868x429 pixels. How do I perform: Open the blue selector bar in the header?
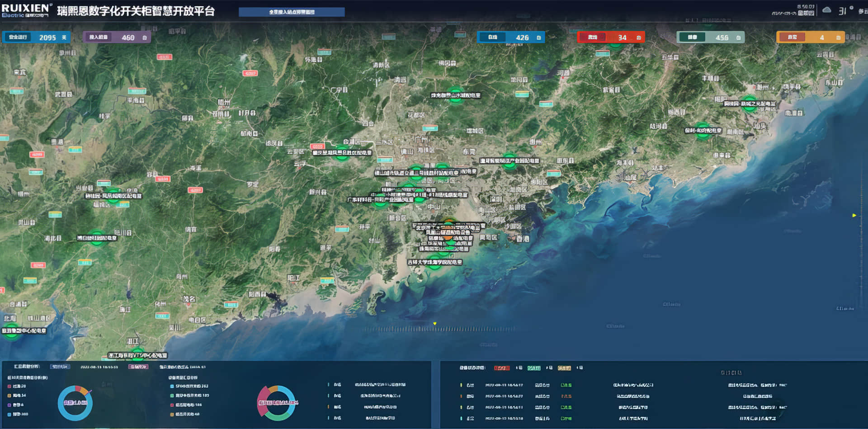pos(292,12)
